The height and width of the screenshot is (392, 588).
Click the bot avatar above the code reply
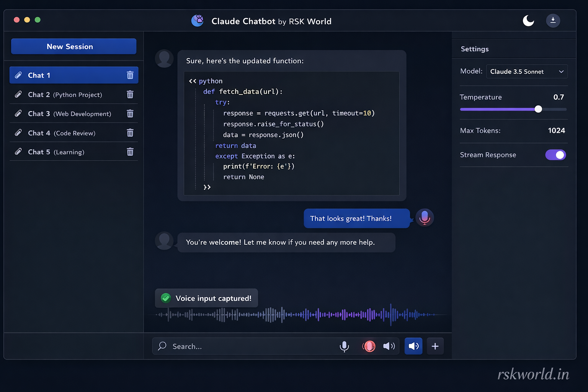coord(164,59)
